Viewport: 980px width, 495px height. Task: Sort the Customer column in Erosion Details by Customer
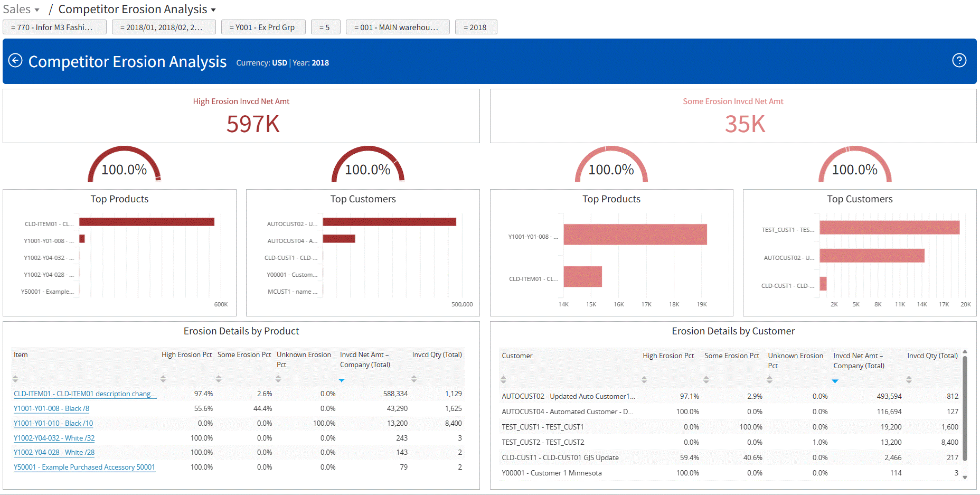point(503,380)
